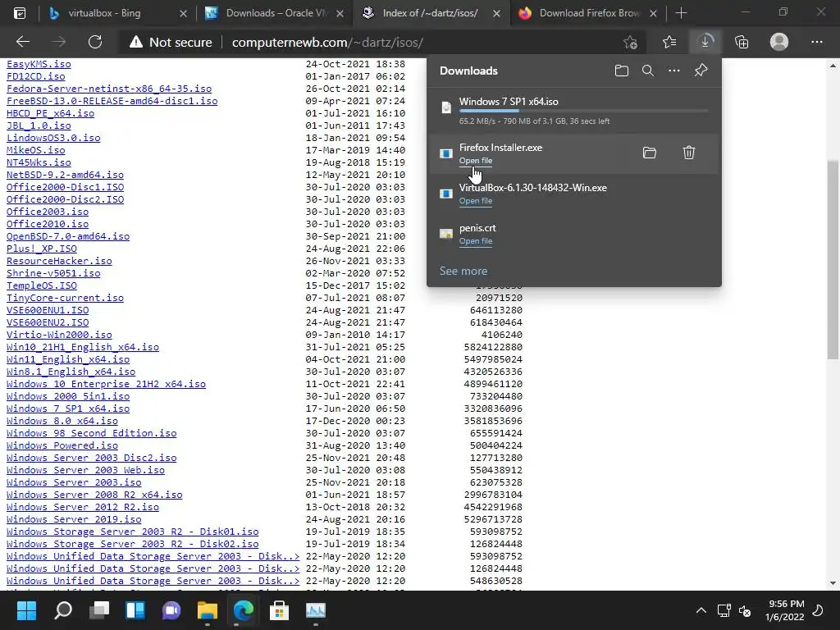Image resolution: width=840 pixels, height=630 pixels.
Task: Open the user profile menu
Action: (779, 42)
